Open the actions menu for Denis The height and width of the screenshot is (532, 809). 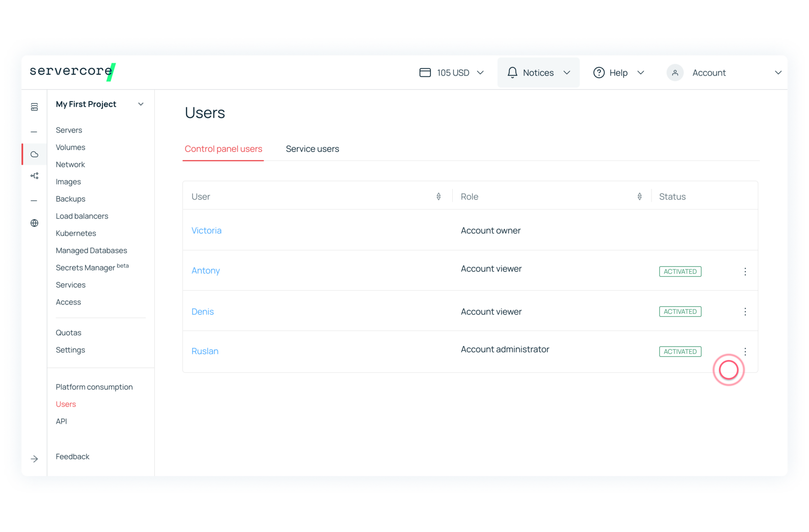tap(745, 311)
